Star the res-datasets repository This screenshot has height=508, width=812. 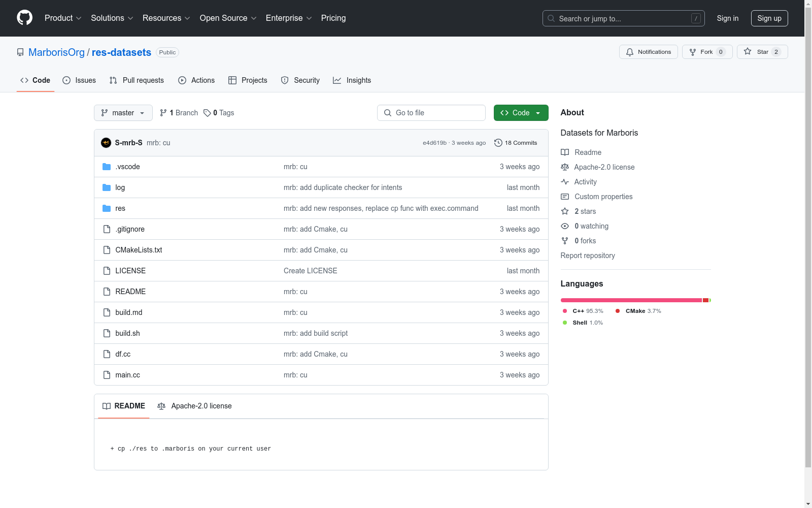click(x=762, y=52)
